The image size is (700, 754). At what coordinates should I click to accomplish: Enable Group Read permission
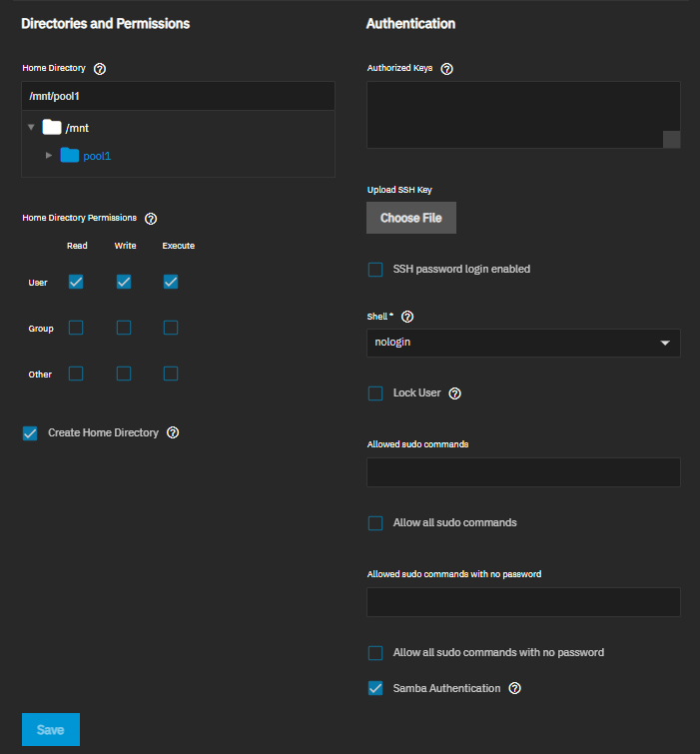tap(76, 328)
